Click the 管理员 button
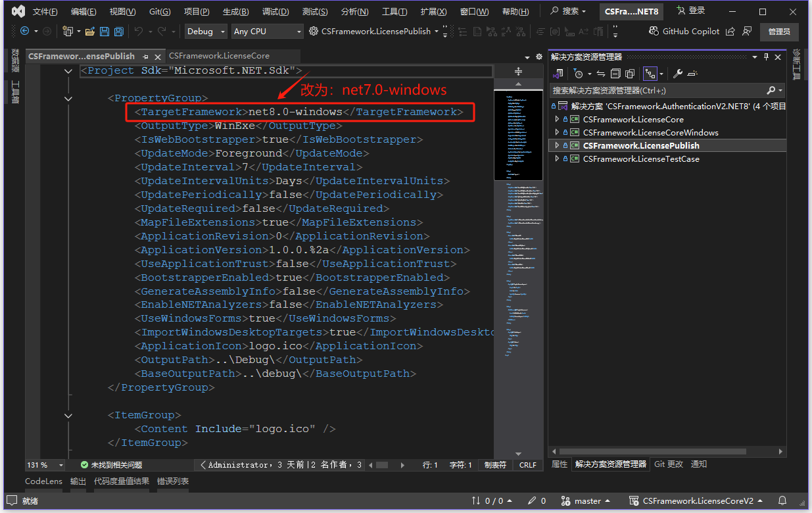This screenshot has width=812, height=513. pyautogui.click(x=779, y=31)
